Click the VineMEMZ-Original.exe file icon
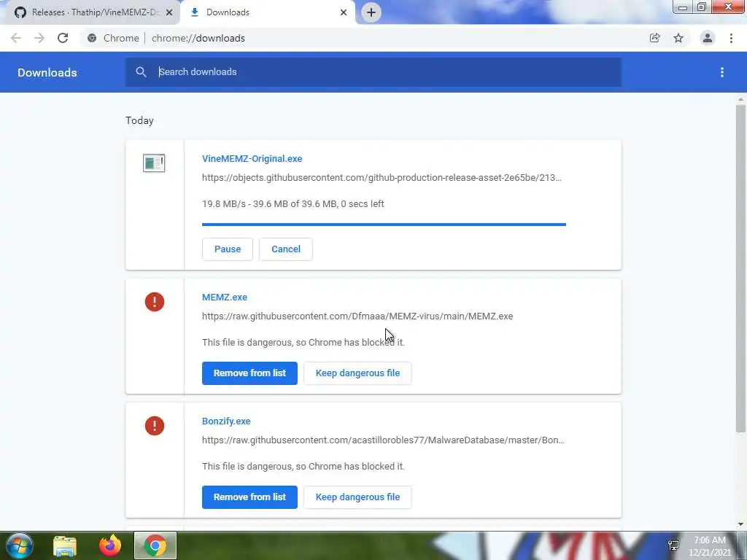The height and width of the screenshot is (560, 747). point(154,163)
